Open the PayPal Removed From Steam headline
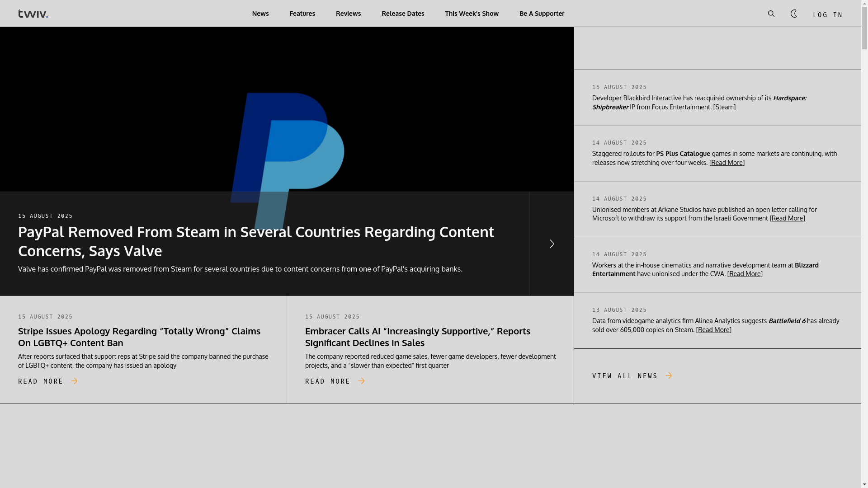 click(256, 241)
